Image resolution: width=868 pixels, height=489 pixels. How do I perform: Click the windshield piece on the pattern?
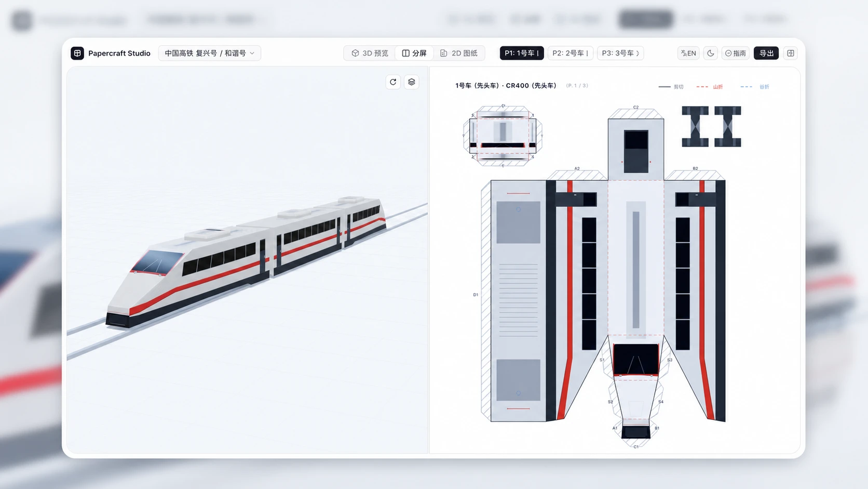tap(636, 359)
